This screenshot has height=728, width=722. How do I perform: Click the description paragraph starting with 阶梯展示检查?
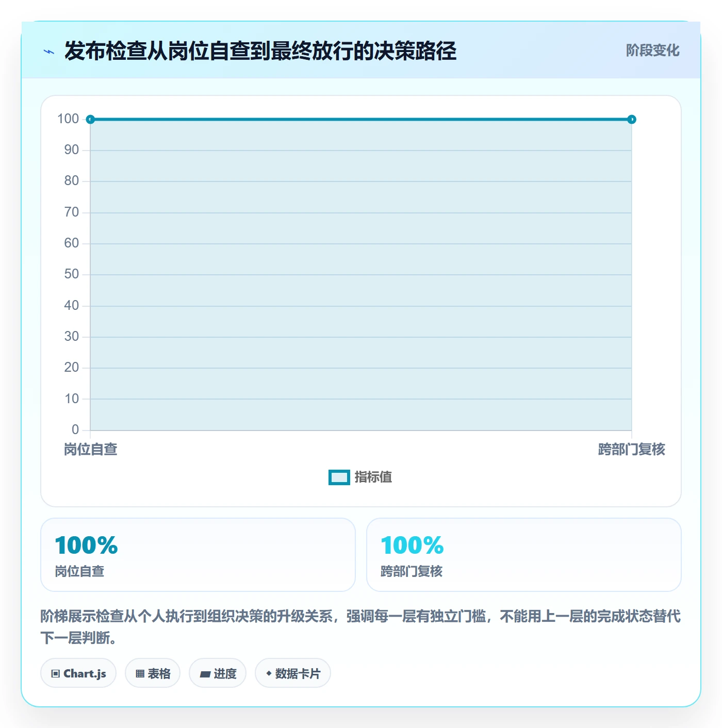tap(361, 627)
